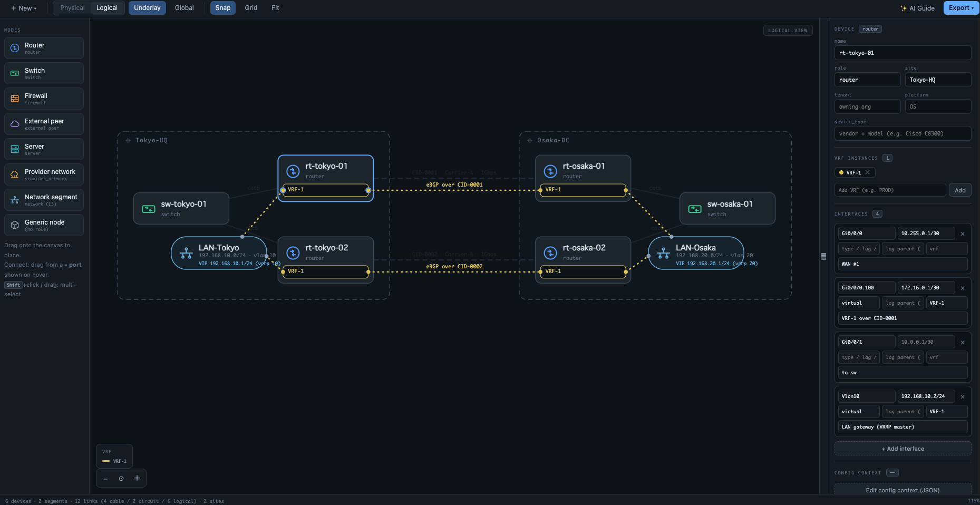Delete the Vlan10 interface
This screenshot has width=980, height=505.
point(963,396)
